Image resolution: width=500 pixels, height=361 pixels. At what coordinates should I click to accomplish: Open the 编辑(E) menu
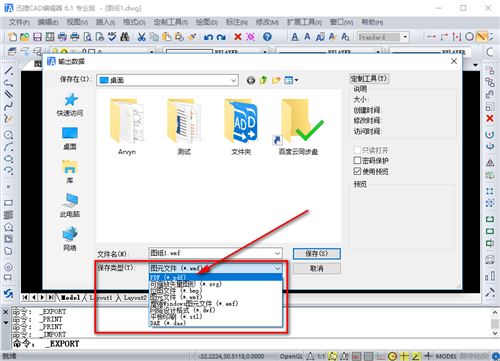tap(48, 22)
